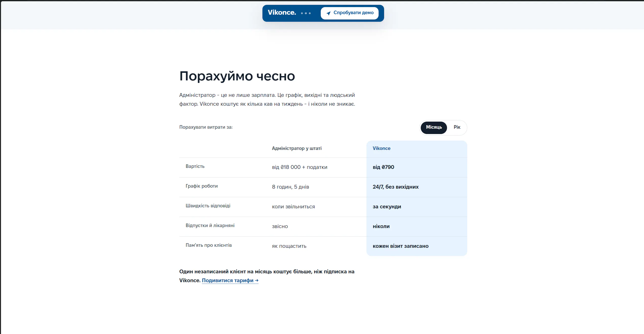The width and height of the screenshot is (644, 334).
Task: Click the row label "Швидкість відповіді"
Action: click(208, 206)
